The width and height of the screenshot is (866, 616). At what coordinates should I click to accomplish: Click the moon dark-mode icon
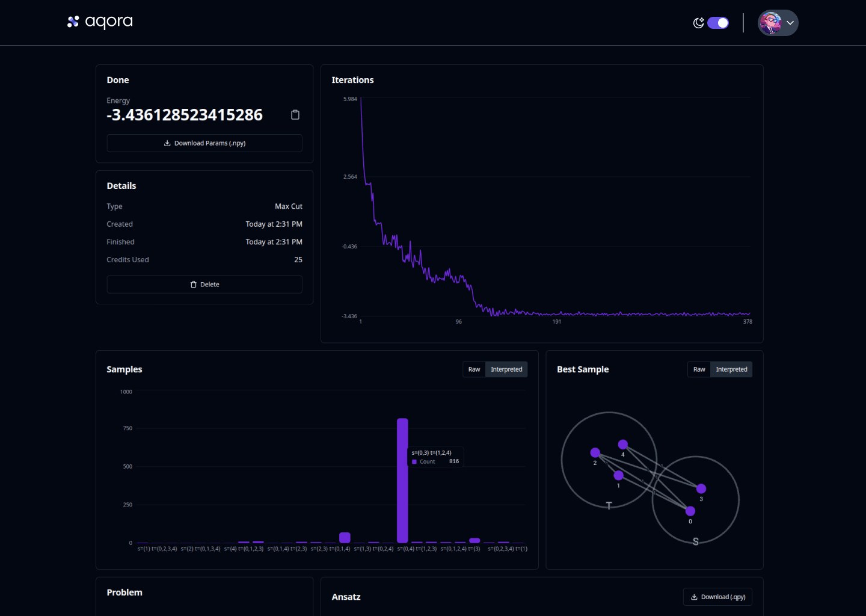point(698,23)
